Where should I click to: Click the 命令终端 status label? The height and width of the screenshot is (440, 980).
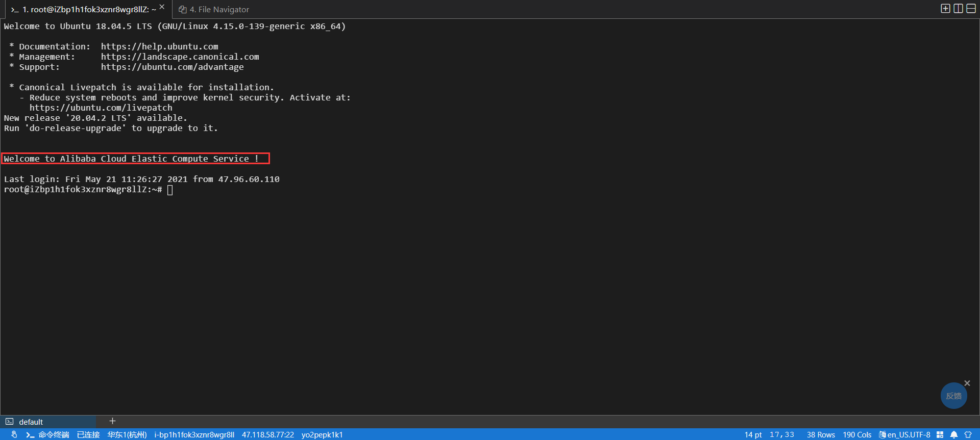tap(54, 435)
